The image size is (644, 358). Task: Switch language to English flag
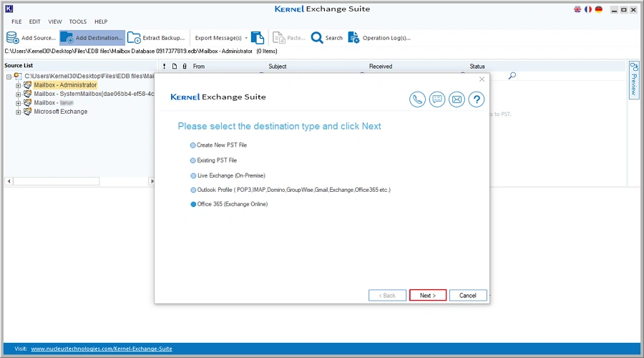(x=577, y=9)
